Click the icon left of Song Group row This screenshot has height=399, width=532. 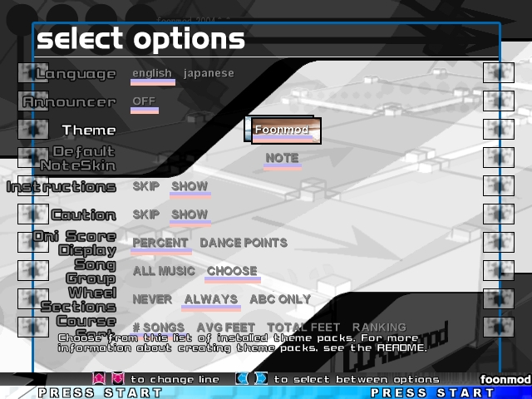pos(32,270)
